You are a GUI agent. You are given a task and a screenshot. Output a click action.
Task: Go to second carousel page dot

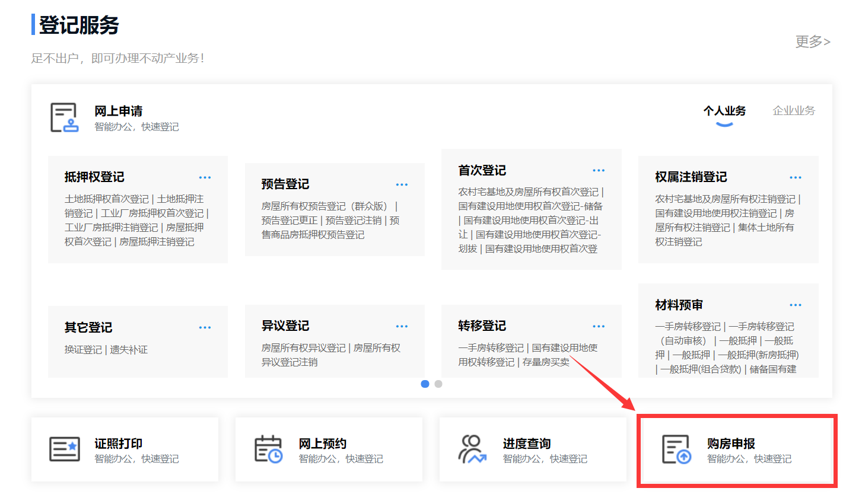pyautogui.click(x=438, y=384)
